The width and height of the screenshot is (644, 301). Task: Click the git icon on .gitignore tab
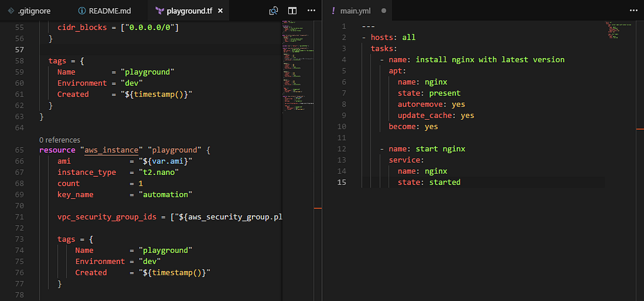tap(11, 11)
